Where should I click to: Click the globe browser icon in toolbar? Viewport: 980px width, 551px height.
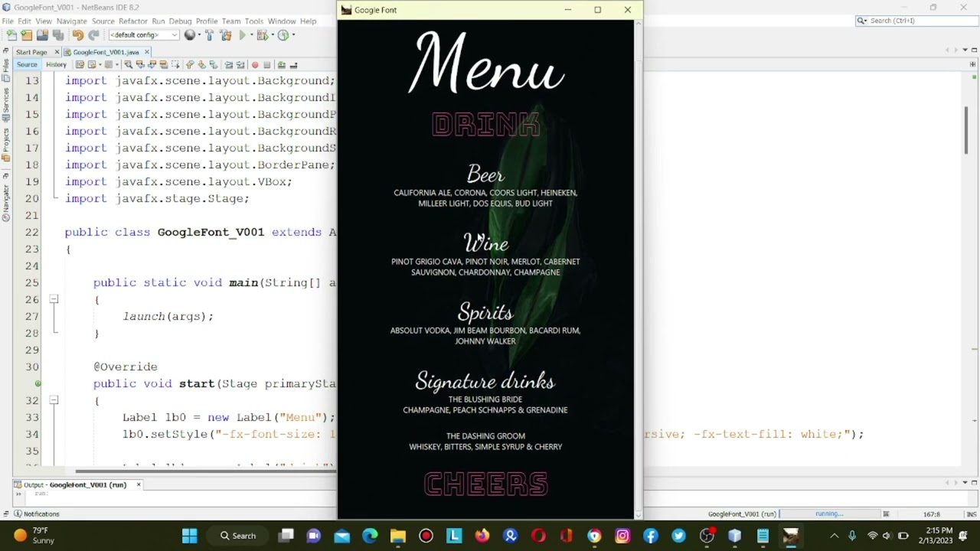tap(189, 35)
